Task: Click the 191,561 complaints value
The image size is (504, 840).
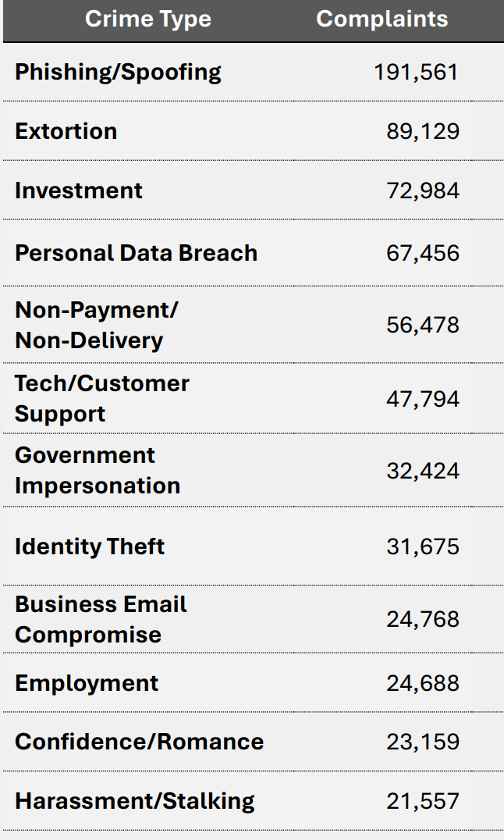Action: tap(415, 73)
